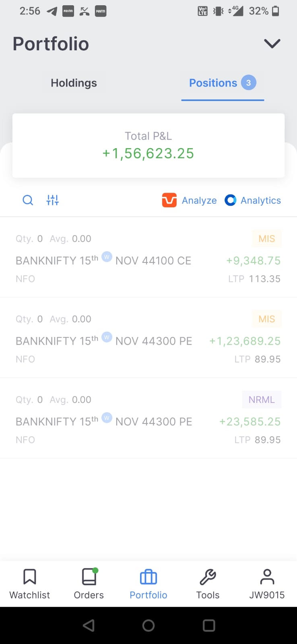The width and height of the screenshot is (297, 644).
Task: Open Watchlist via the bookmark icon
Action: (30, 576)
